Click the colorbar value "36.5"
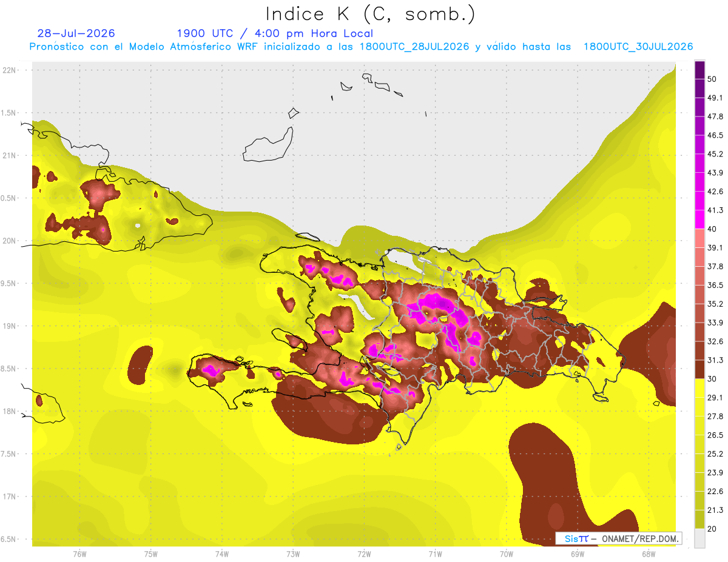 [715, 285]
